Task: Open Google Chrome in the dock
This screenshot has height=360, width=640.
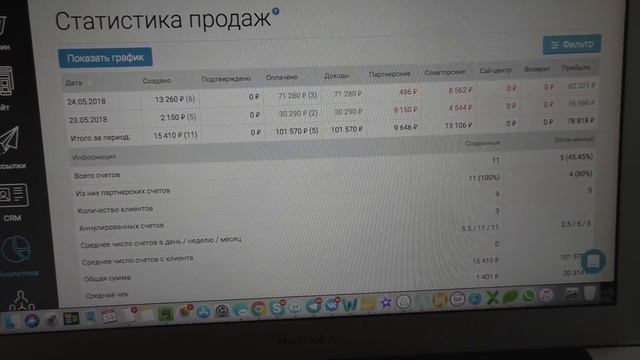Action: (258, 309)
